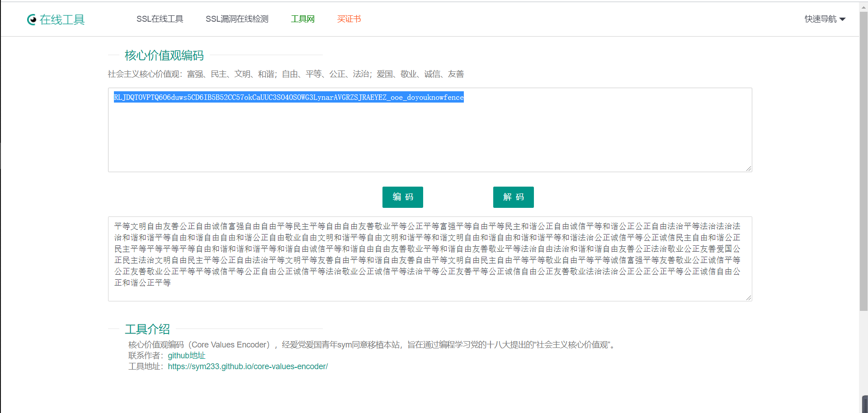The image size is (868, 413).
Task: Click the 在线工具 logo icon
Action: pyautogui.click(x=32, y=19)
